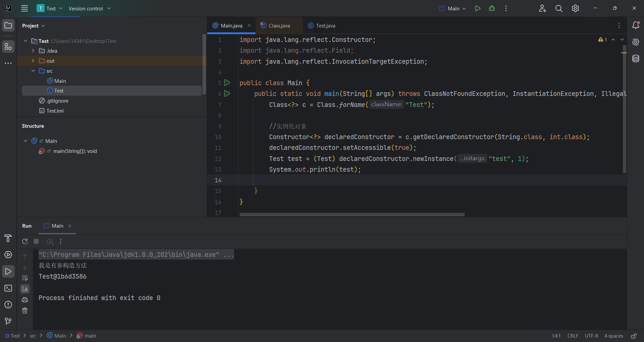The height and width of the screenshot is (342, 644).
Task: Open the Project tool window icon
Action: tap(8, 25)
